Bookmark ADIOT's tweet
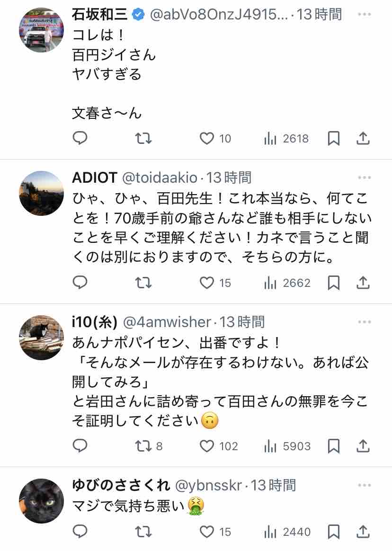 click(x=334, y=283)
